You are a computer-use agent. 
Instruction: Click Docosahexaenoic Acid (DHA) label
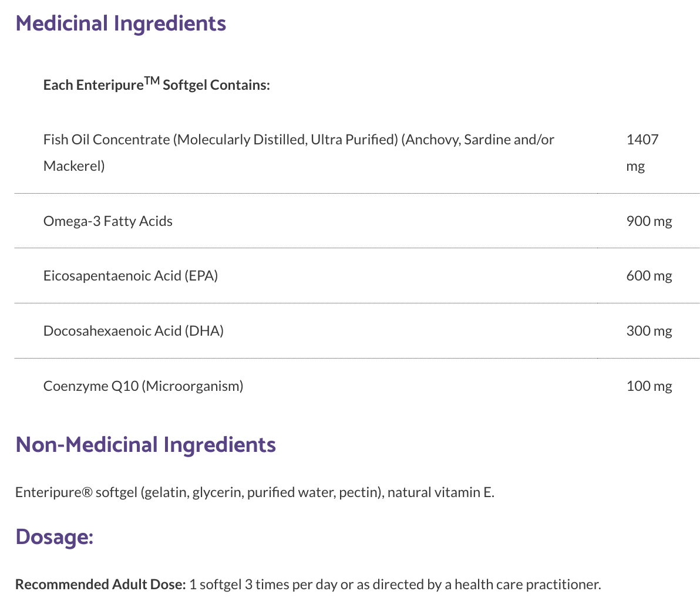[133, 331]
